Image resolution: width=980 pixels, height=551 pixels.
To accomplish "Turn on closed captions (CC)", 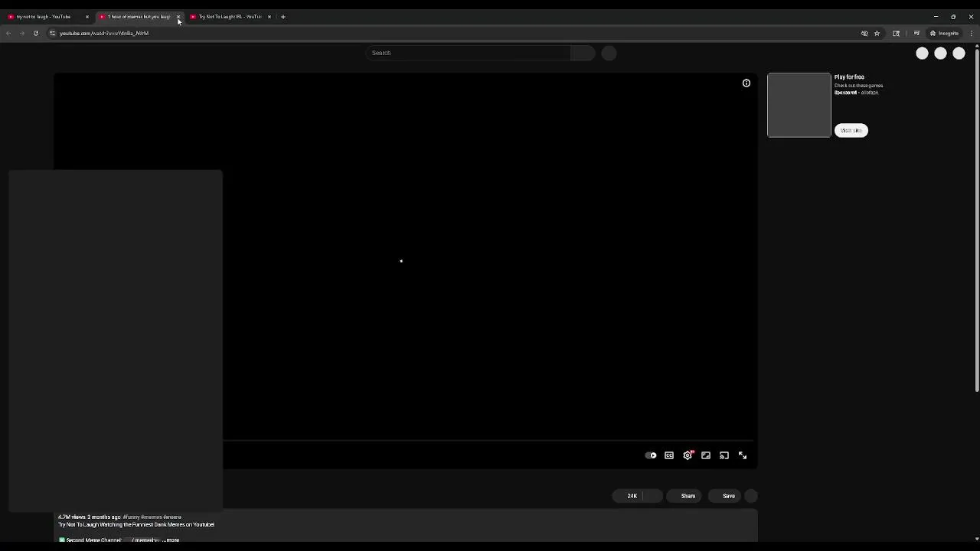I will point(669,455).
